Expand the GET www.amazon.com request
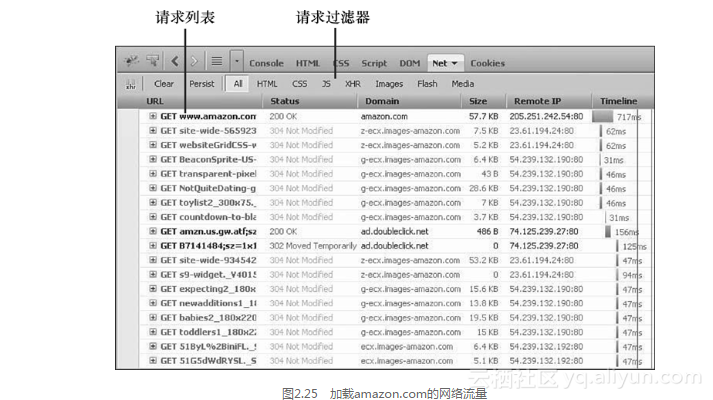 (153, 116)
